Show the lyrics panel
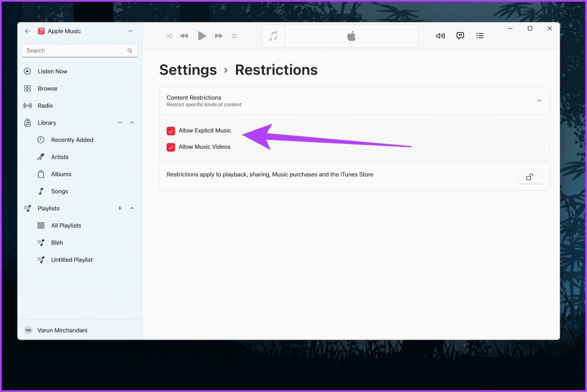The height and width of the screenshot is (392, 587). [460, 36]
